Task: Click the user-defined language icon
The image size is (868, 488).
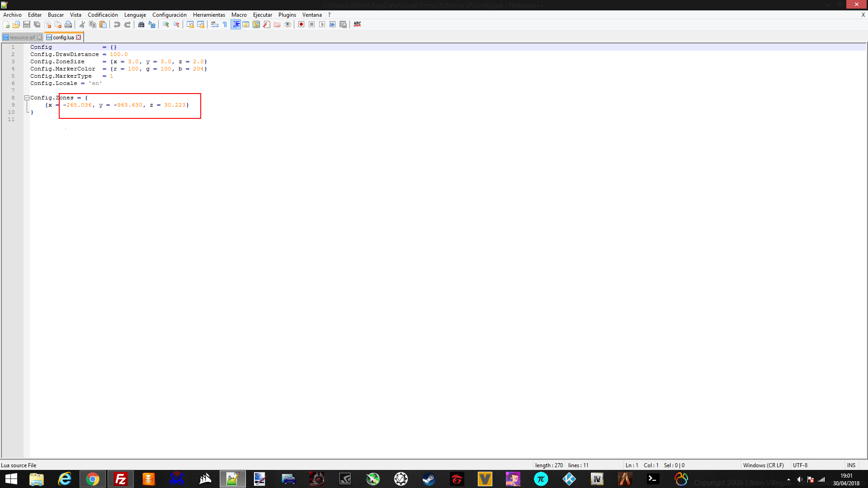Action: (x=246, y=24)
